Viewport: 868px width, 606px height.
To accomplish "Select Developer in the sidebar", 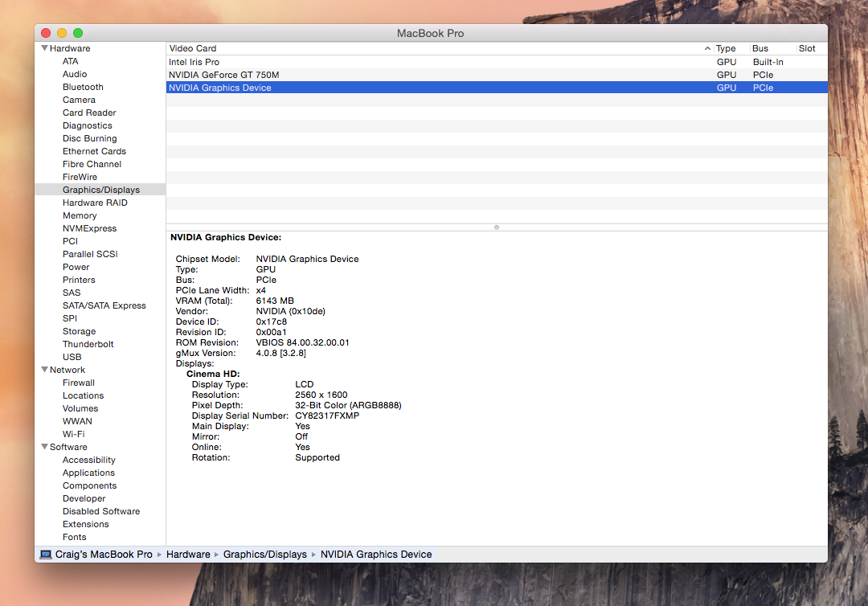I will 84,498.
